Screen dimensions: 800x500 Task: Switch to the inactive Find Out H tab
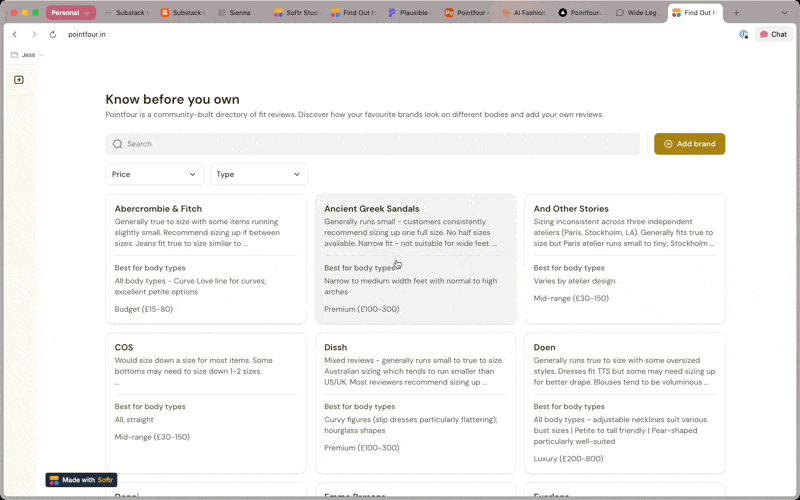[x=354, y=13]
